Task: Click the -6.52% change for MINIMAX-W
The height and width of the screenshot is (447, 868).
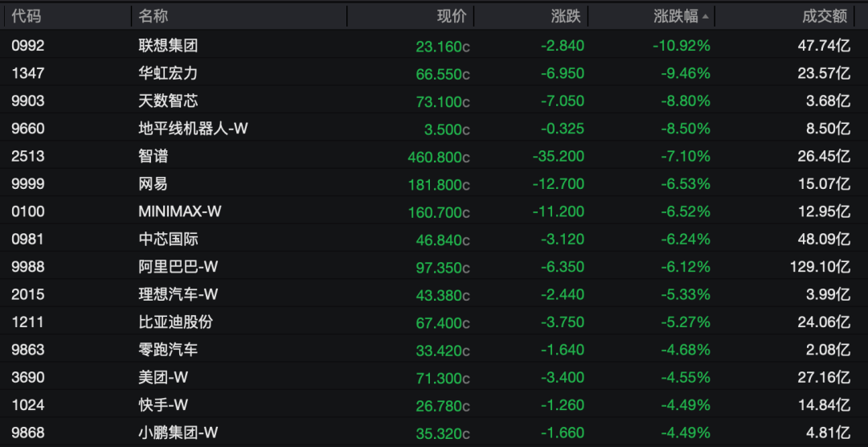Action: click(686, 212)
